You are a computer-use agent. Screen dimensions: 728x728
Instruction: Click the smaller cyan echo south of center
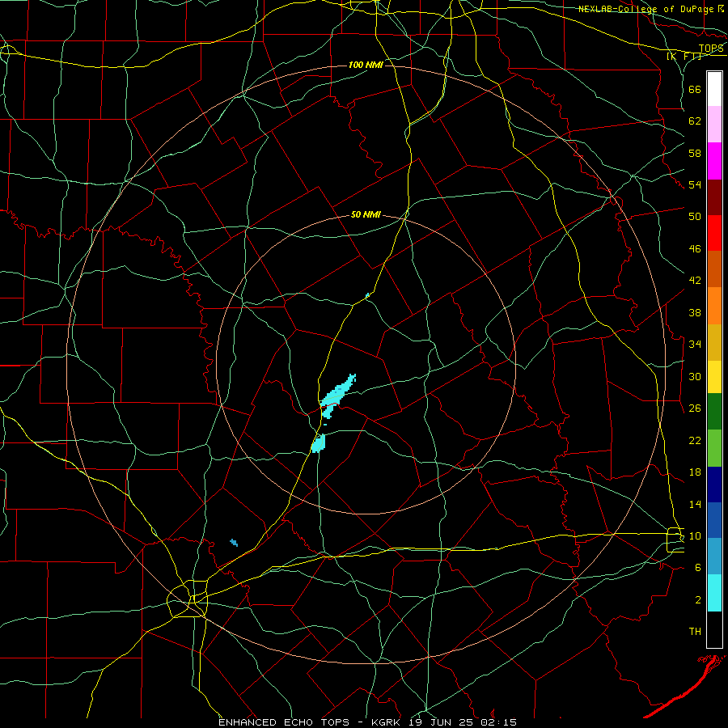[x=319, y=443]
